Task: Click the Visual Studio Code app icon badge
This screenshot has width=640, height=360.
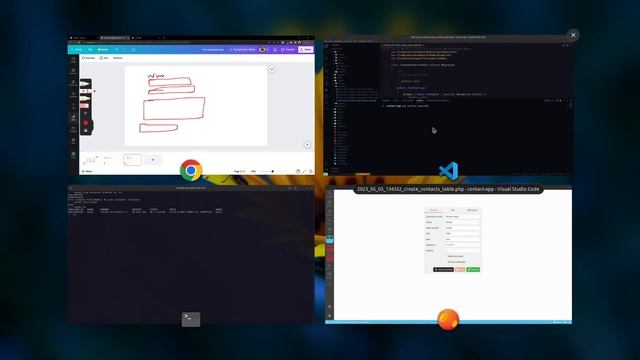Action: pos(448,170)
